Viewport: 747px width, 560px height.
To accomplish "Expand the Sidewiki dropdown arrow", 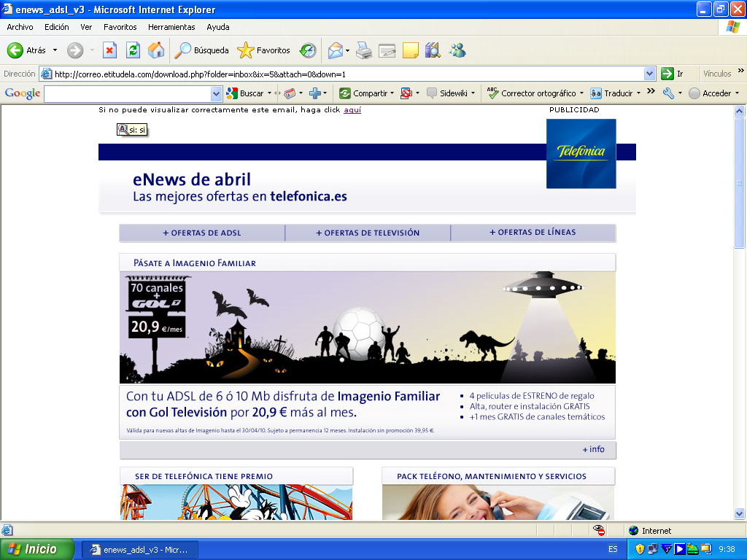I will click(x=473, y=93).
